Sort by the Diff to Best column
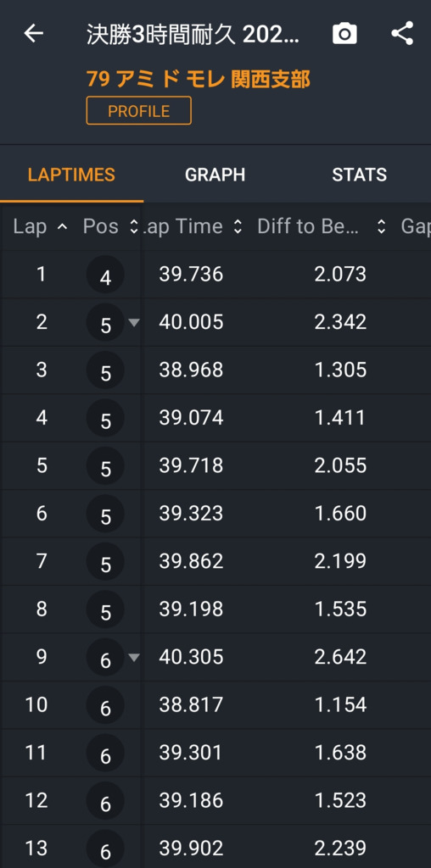Image resolution: width=431 pixels, height=868 pixels. [322, 226]
